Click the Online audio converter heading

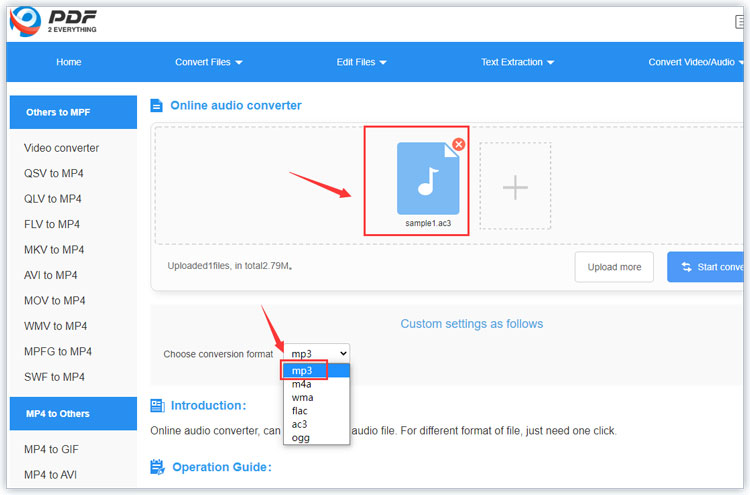(236, 105)
